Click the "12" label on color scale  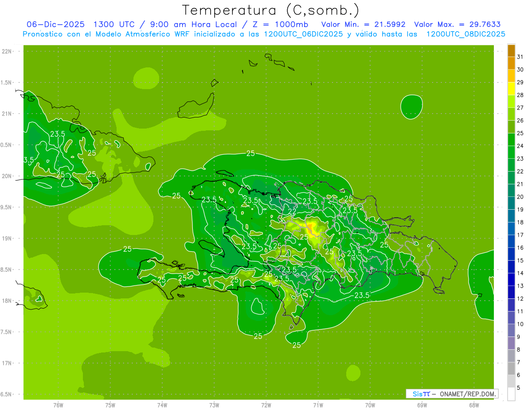tap(520, 298)
